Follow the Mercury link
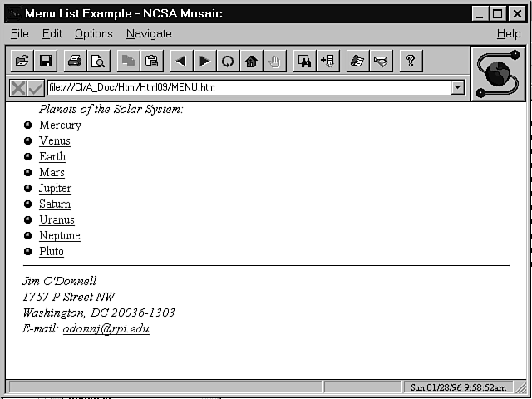The width and height of the screenshot is (532, 399). coord(60,126)
